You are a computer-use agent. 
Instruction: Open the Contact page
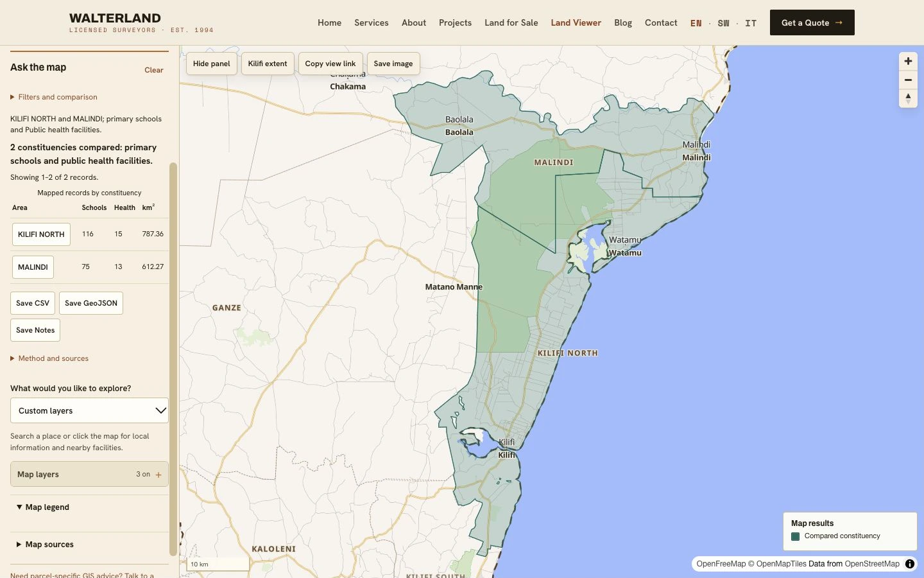[x=661, y=22]
